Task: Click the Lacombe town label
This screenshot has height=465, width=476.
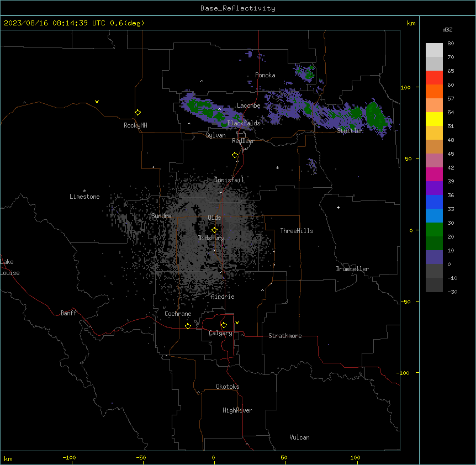Action: click(248, 105)
